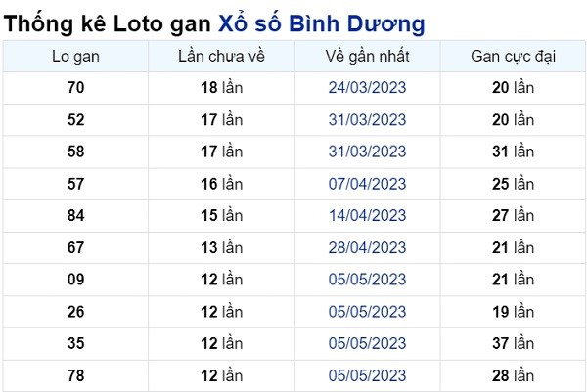
Task: Select the Về gần nhất column header
Action: point(367,57)
